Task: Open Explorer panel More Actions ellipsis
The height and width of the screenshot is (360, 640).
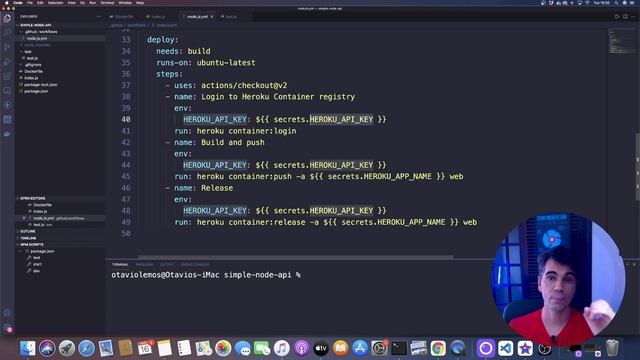Action: tap(98, 17)
